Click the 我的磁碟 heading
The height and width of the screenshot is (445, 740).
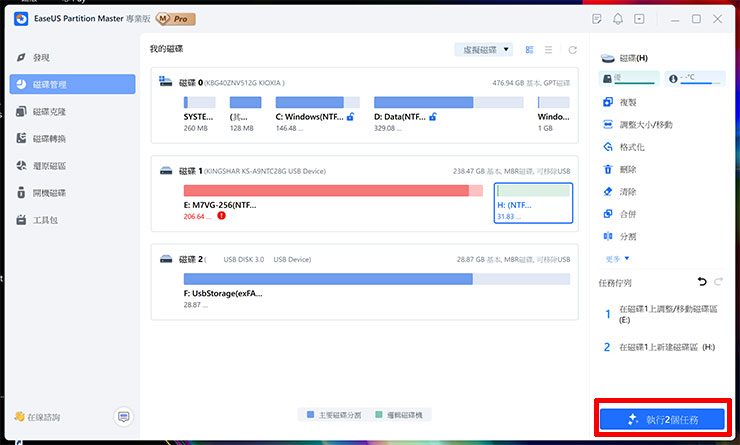coord(167,49)
